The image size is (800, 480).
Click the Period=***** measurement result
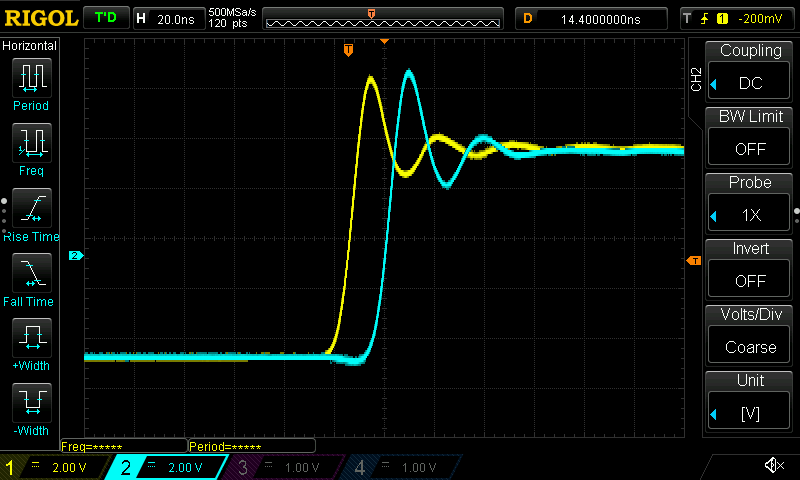tap(252, 446)
